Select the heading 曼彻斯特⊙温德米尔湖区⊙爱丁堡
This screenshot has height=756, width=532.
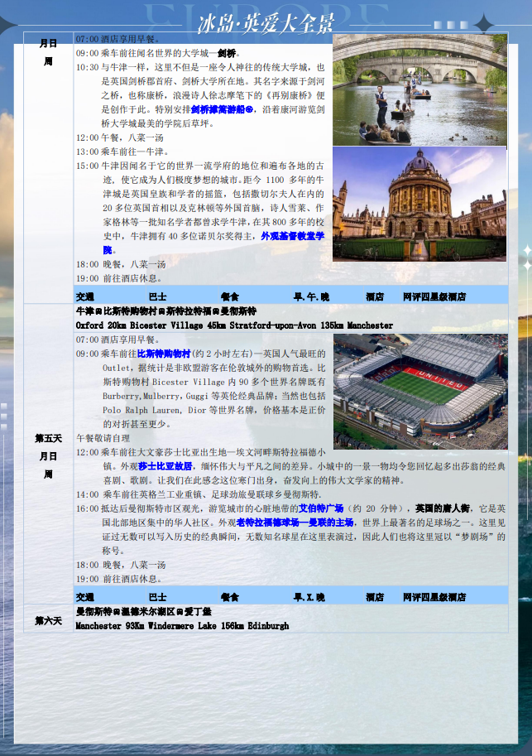pyautogui.click(x=144, y=612)
